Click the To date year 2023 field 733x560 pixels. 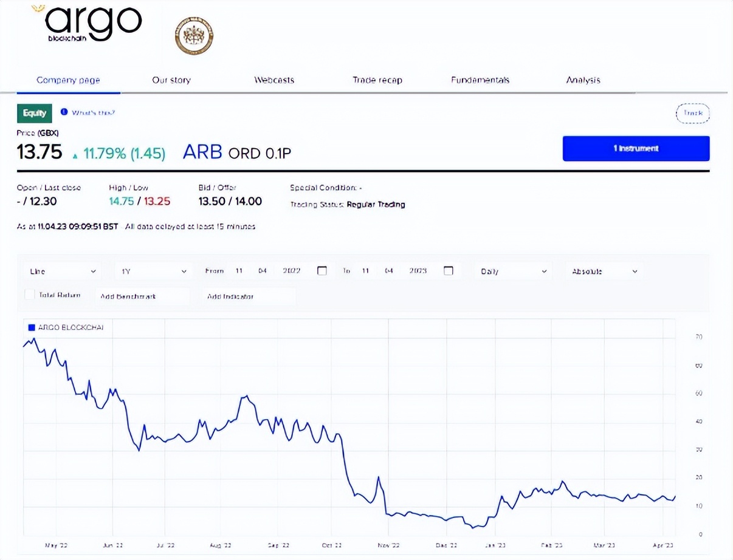pyautogui.click(x=418, y=271)
